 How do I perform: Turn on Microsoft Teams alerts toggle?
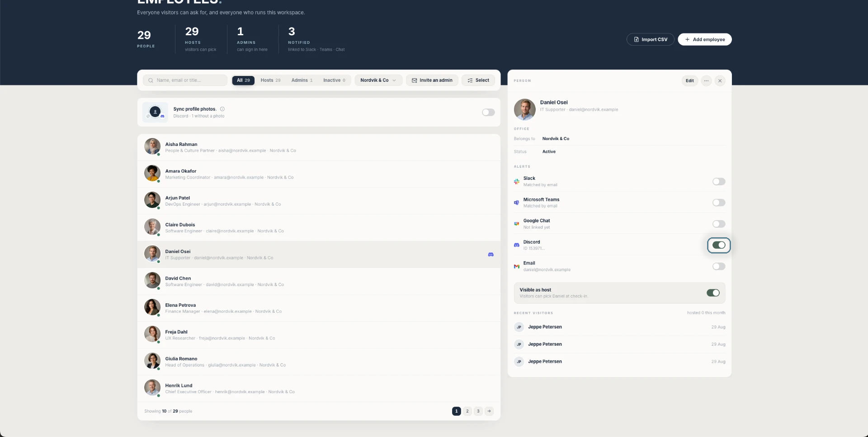pyautogui.click(x=719, y=202)
